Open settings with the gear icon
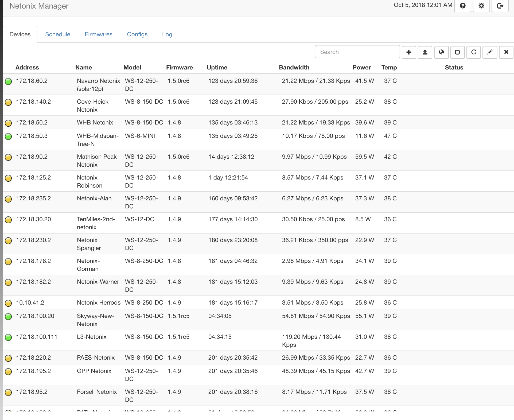The height and width of the screenshot is (420, 514). (x=481, y=6)
